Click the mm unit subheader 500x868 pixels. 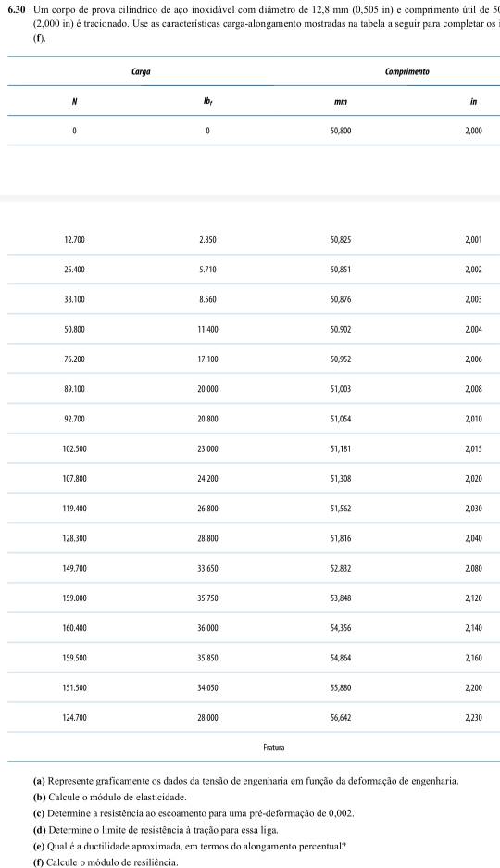tap(341, 101)
